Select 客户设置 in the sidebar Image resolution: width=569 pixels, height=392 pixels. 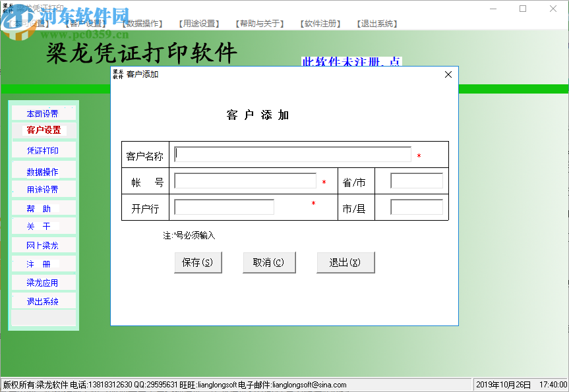click(43, 131)
